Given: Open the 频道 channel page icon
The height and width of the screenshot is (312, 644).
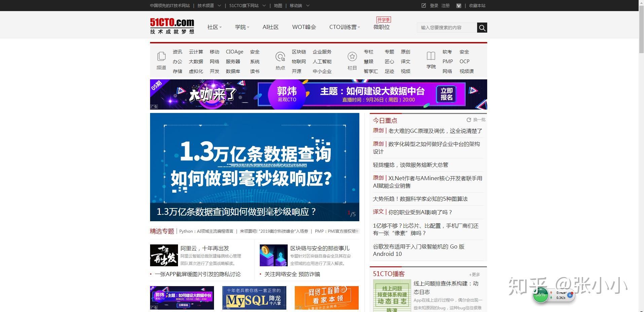Looking at the screenshot, I should click(162, 56).
